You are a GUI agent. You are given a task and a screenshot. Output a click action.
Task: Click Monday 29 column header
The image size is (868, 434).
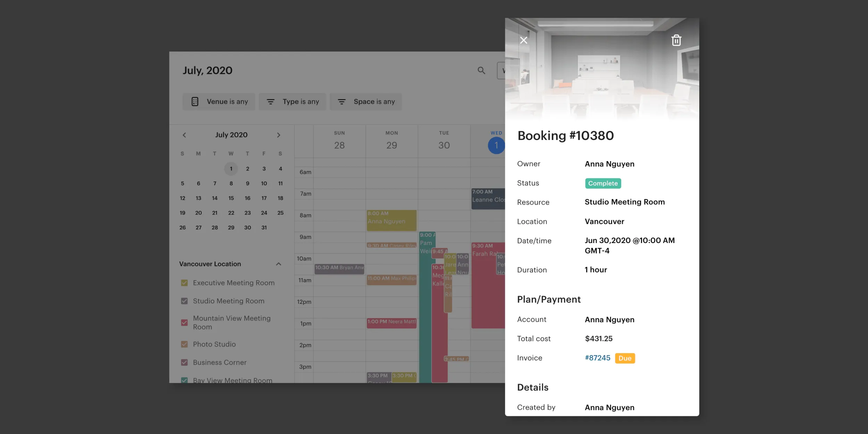click(392, 141)
